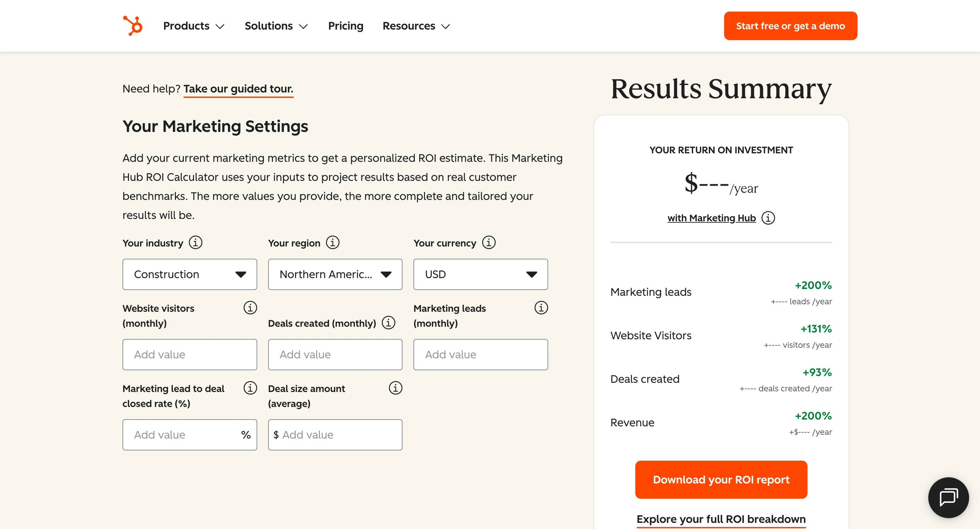Open info icon beside with Marketing Hub
This screenshot has width=980, height=529.
(x=768, y=218)
